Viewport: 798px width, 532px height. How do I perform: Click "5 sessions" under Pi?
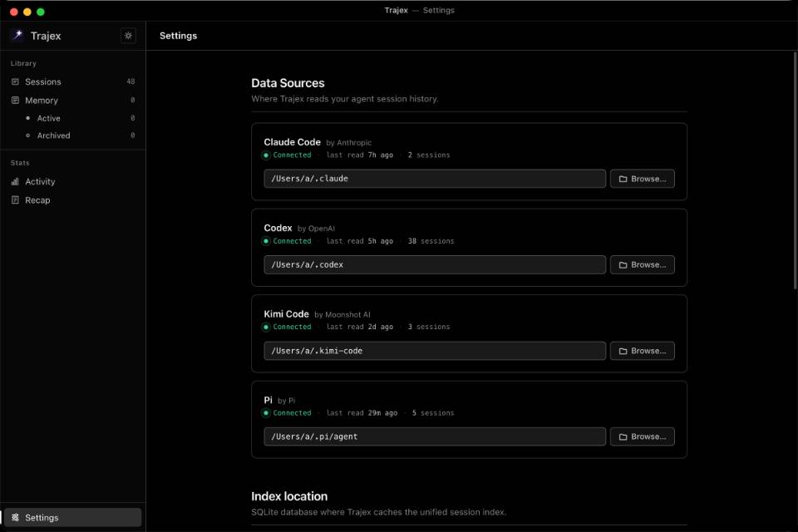coord(432,413)
